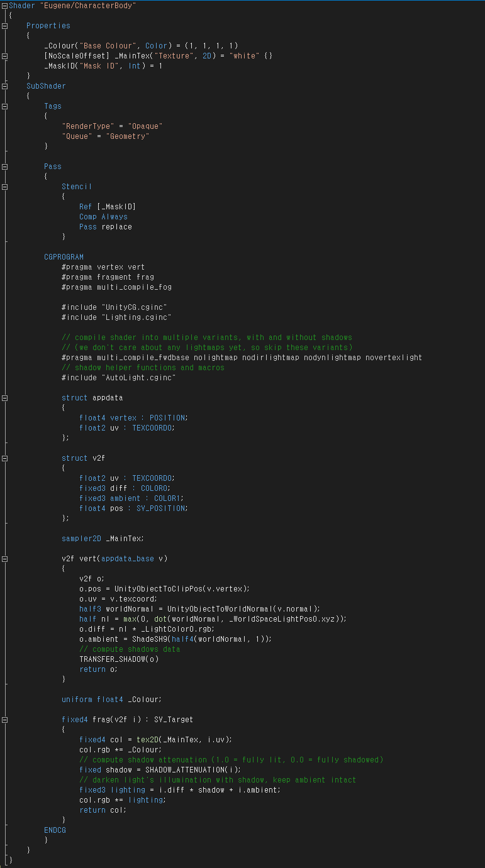This screenshot has width=485, height=868.
Task: Click the v2f o; declaration line
Action: point(92,579)
